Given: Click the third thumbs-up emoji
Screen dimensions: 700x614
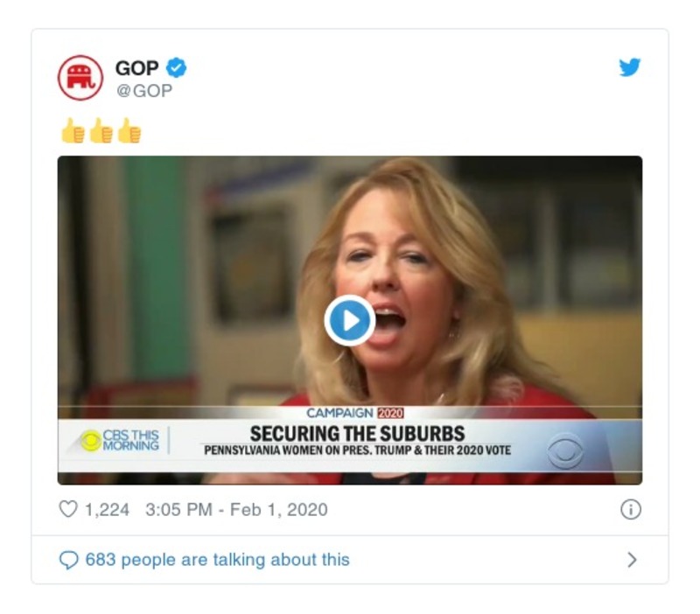Looking at the screenshot, I should coord(129,131).
